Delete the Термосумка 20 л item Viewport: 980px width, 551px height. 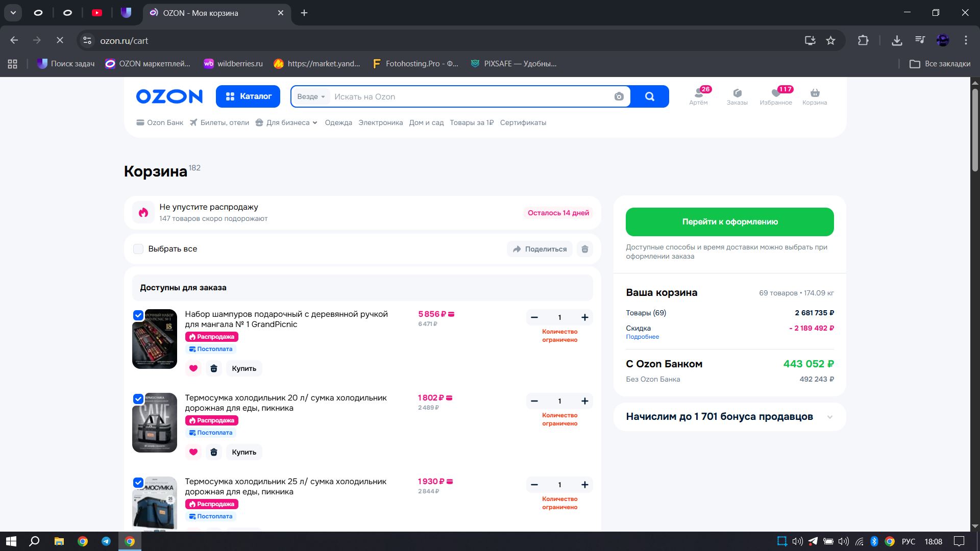(214, 452)
